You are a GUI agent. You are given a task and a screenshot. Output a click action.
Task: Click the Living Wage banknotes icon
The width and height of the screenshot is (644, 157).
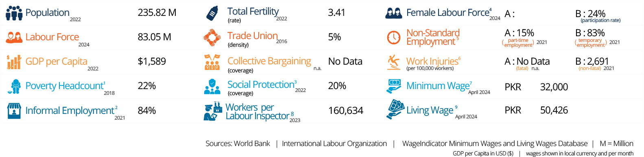395,109
